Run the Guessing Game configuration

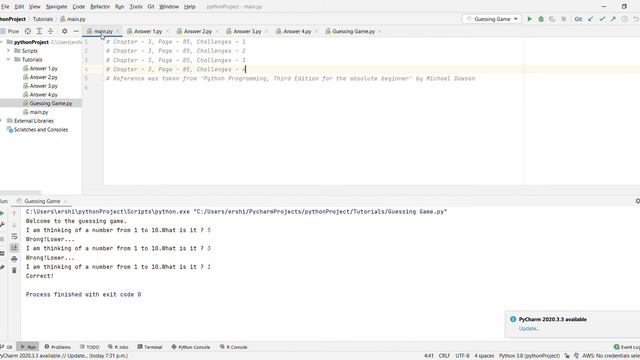[529, 19]
